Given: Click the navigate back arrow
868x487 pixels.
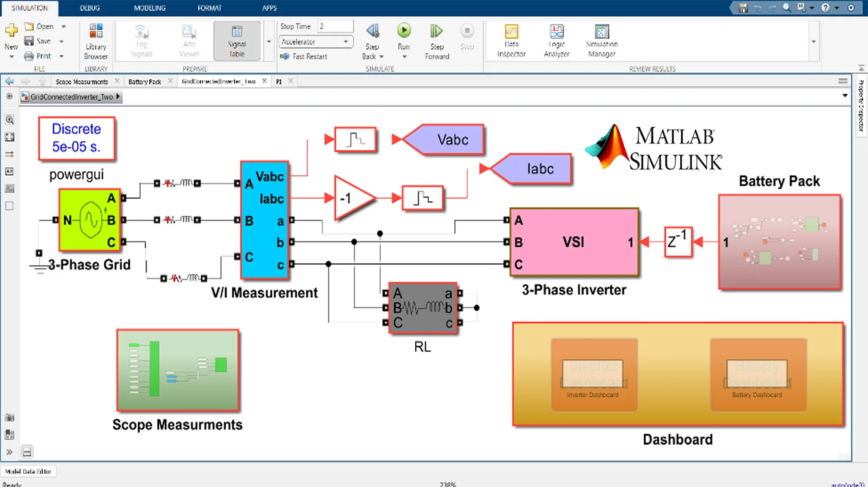Looking at the screenshot, I should (9, 81).
